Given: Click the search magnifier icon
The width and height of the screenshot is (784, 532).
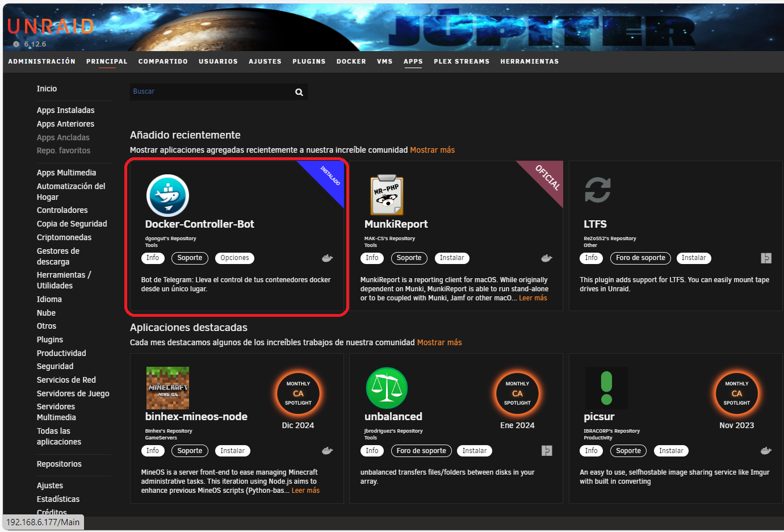Looking at the screenshot, I should tap(299, 92).
